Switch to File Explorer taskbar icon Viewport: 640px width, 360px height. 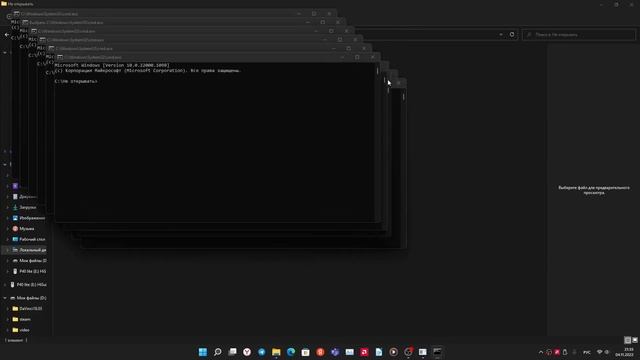(276, 352)
